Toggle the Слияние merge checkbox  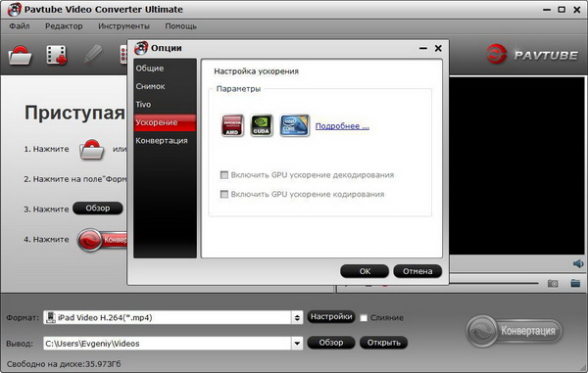click(x=364, y=318)
